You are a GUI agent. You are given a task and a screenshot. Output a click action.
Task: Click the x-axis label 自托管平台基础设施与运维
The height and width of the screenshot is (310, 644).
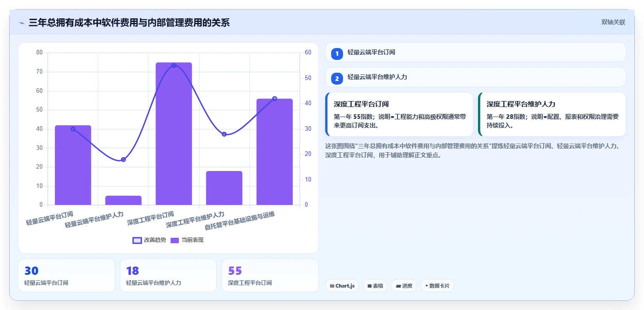(240, 221)
